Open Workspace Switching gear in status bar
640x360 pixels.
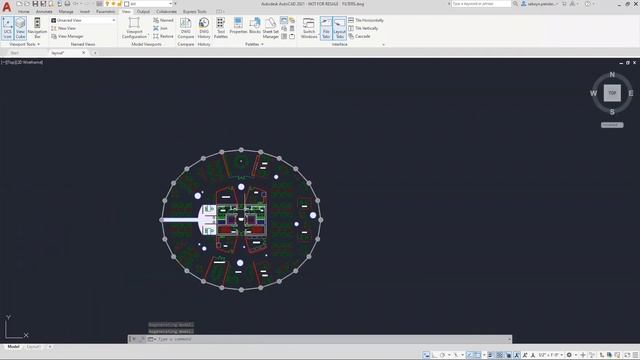click(569, 355)
